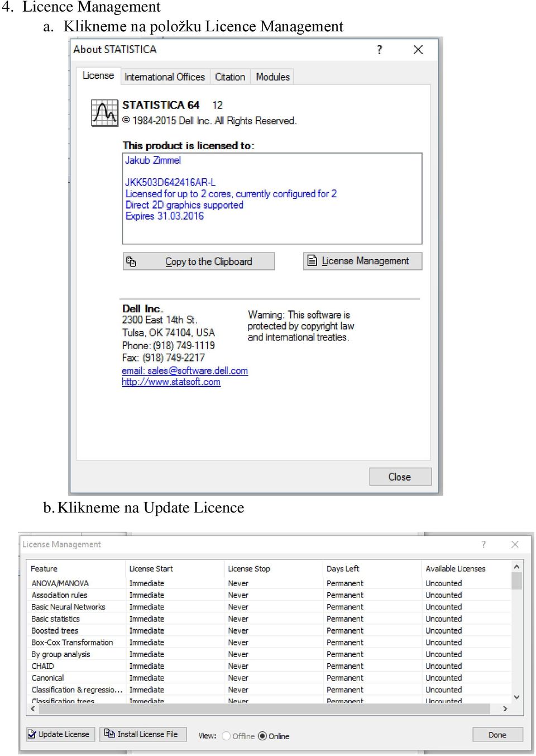Click the scroll right arrow of the license list
The image size is (536, 756).
(x=505, y=709)
